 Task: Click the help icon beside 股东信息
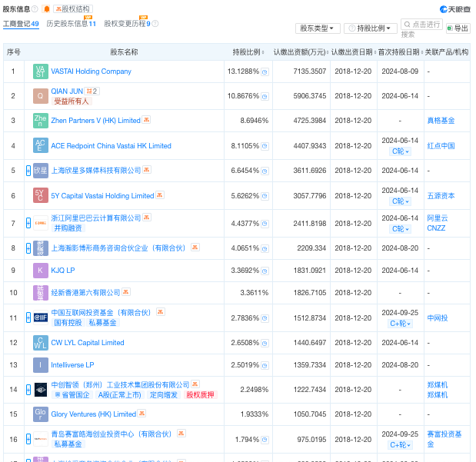35,9
